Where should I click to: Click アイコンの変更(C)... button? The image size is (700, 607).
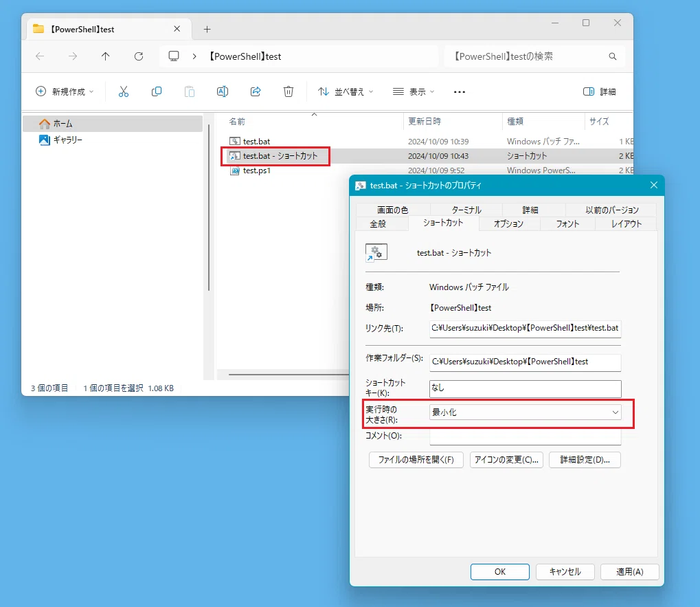tap(506, 460)
